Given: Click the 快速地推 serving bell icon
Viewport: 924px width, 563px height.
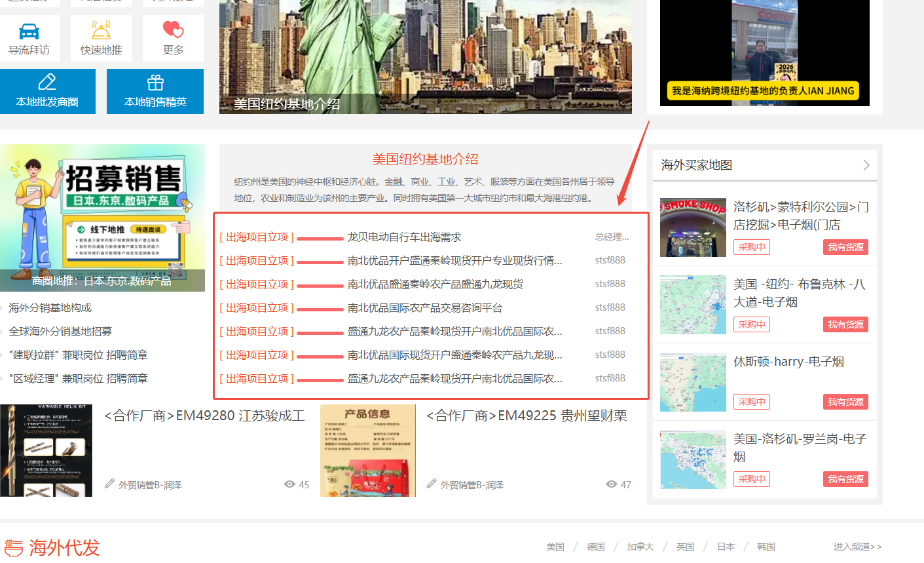Looking at the screenshot, I should point(101,30).
